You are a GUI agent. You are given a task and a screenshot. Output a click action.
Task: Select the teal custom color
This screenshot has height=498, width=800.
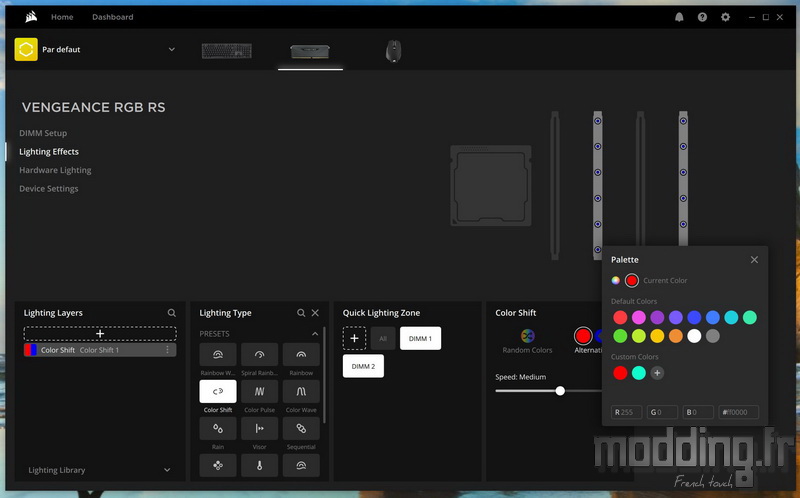(x=639, y=373)
